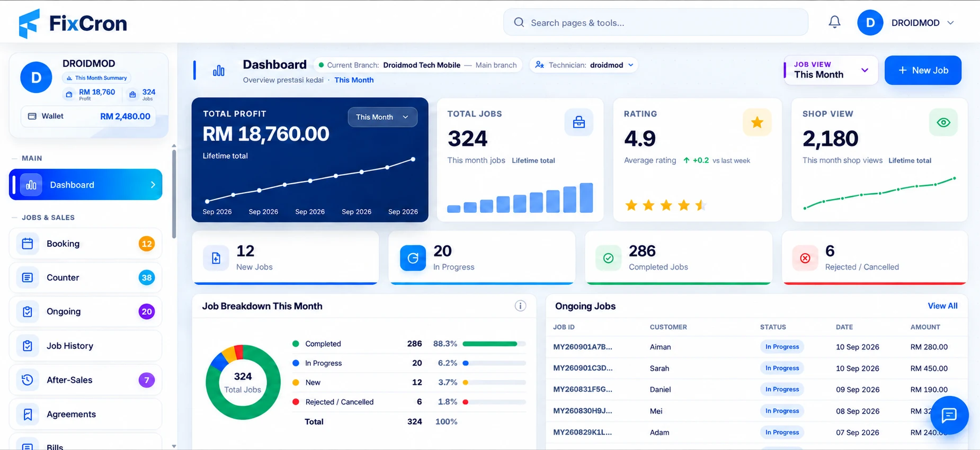Click job ID MY260829K1L...
980x450 pixels.
pyautogui.click(x=583, y=432)
